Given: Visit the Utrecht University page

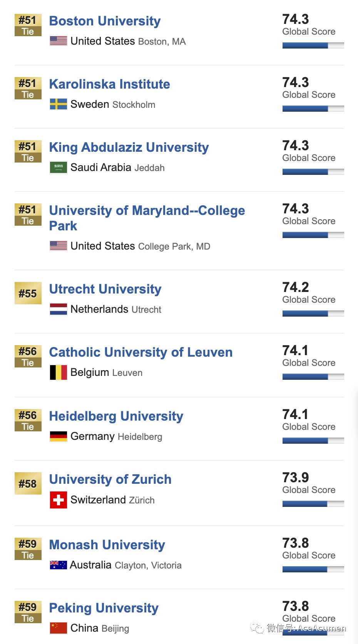Looking at the screenshot, I should point(105,289).
